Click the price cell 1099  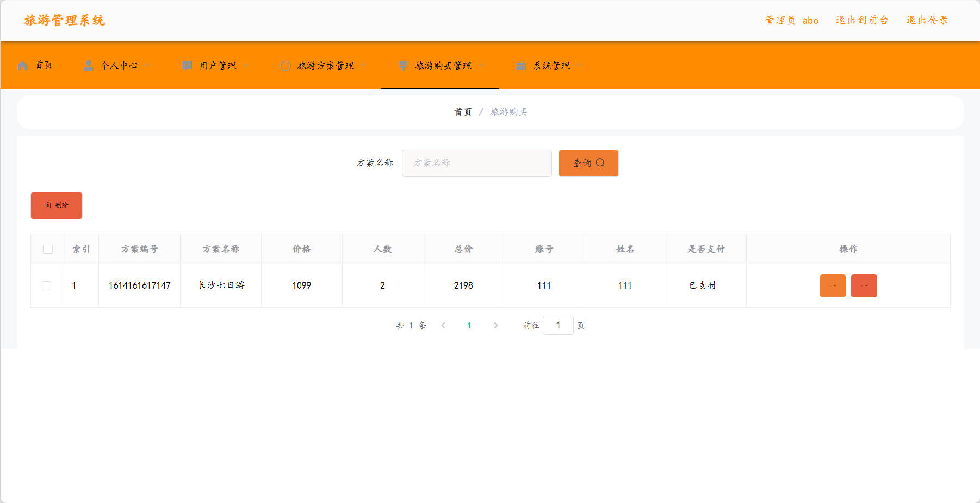[x=302, y=285]
